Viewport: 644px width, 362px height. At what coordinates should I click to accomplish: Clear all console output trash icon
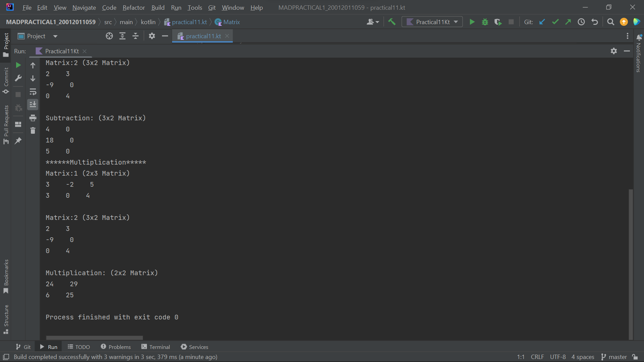(33, 131)
